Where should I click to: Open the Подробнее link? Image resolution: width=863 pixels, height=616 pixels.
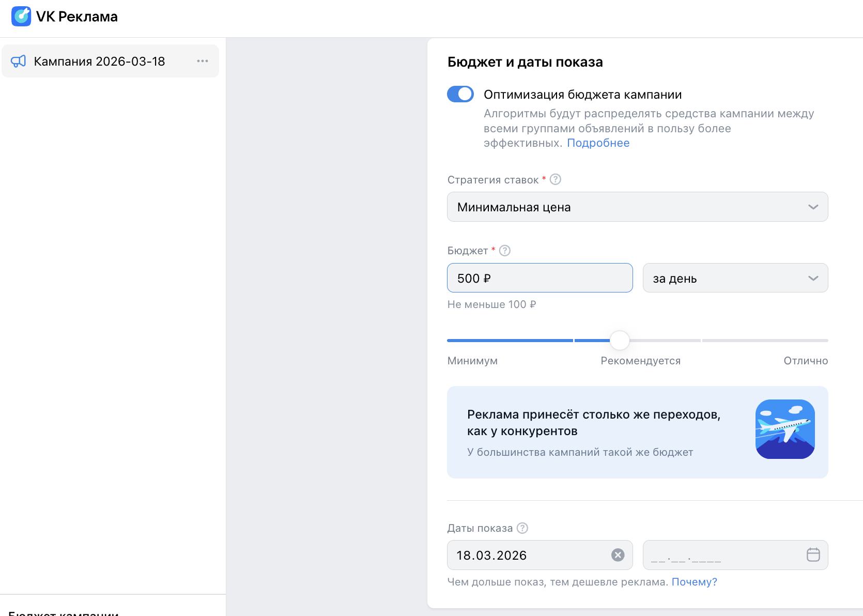[x=598, y=143]
